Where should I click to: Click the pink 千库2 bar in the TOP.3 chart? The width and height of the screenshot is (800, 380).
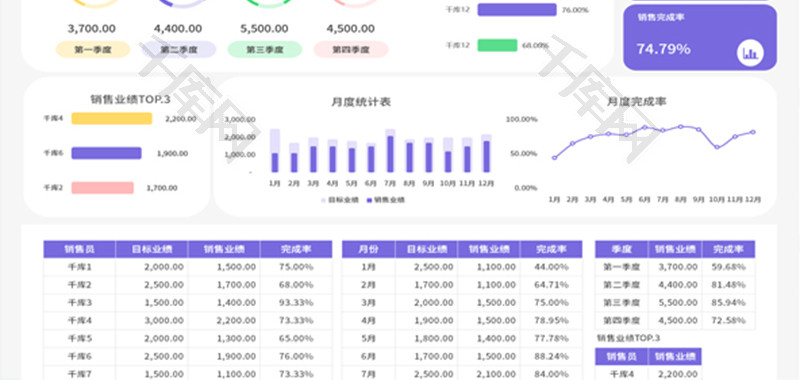click(103, 188)
